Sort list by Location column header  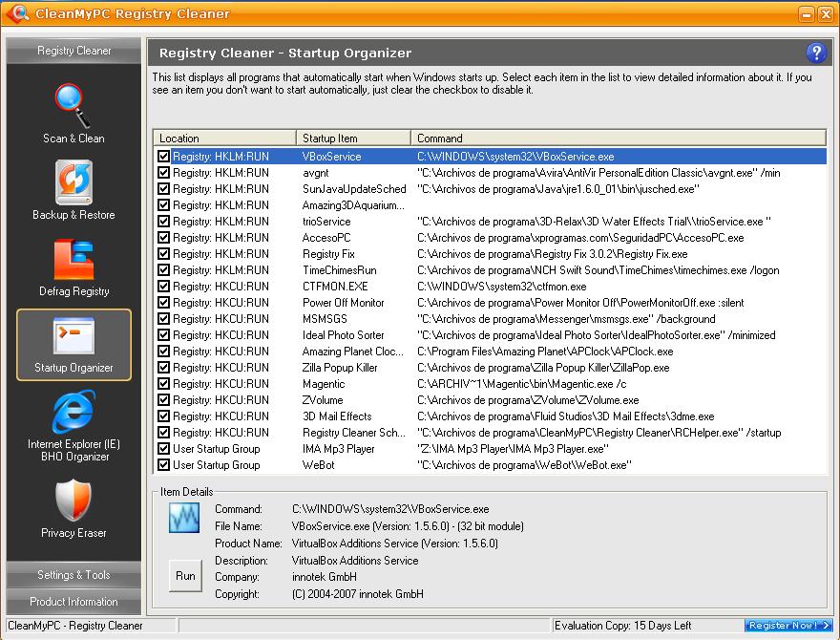[225, 138]
